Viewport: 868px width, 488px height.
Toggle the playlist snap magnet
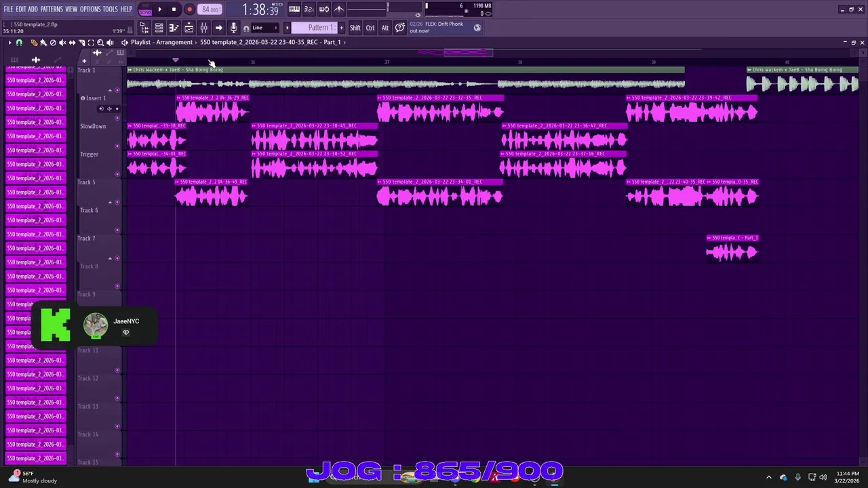coord(19,43)
